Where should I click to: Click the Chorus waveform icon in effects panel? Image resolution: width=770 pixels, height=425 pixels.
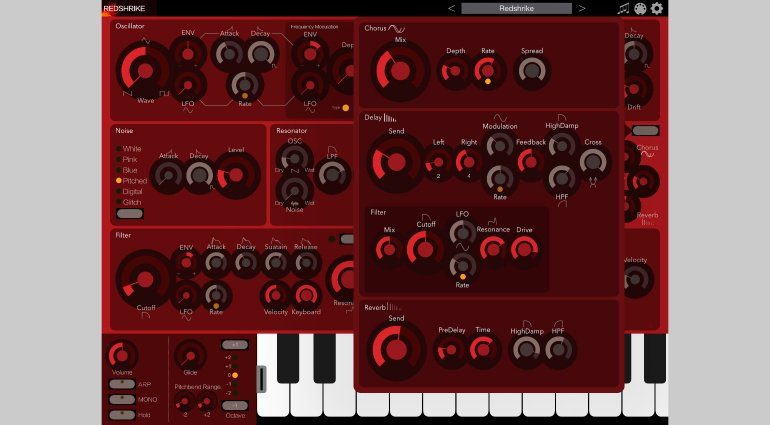point(397,28)
